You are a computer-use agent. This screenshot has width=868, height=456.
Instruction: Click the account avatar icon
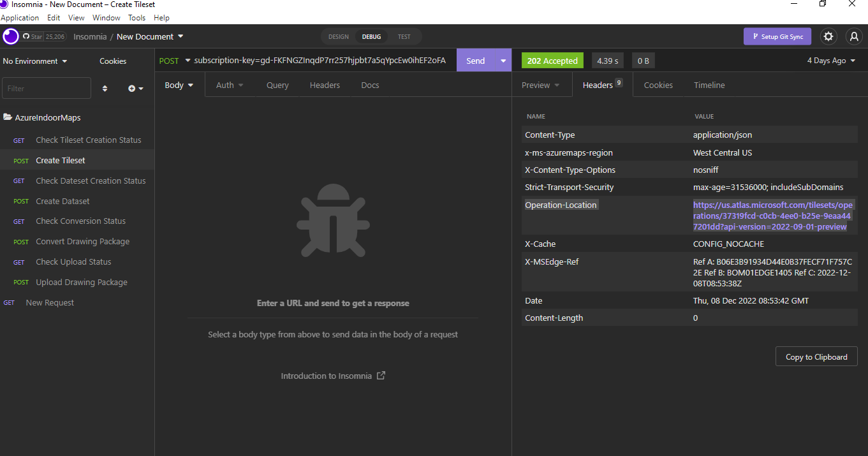point(853,36)
